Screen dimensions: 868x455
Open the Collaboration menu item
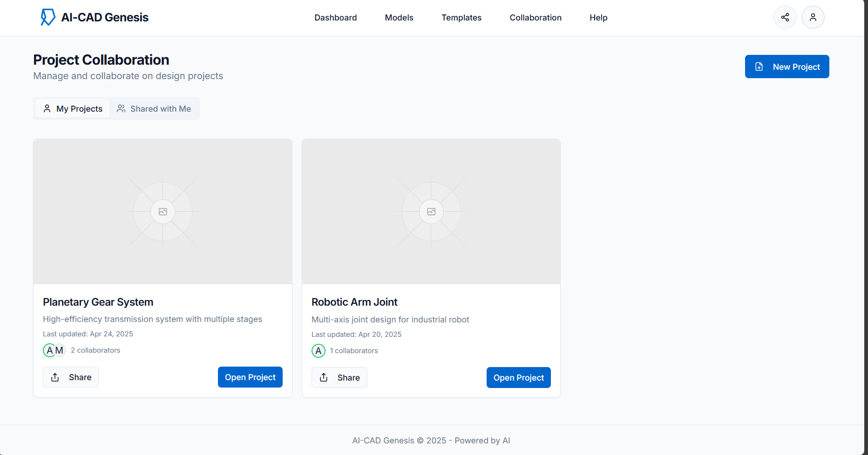[536, 18]
